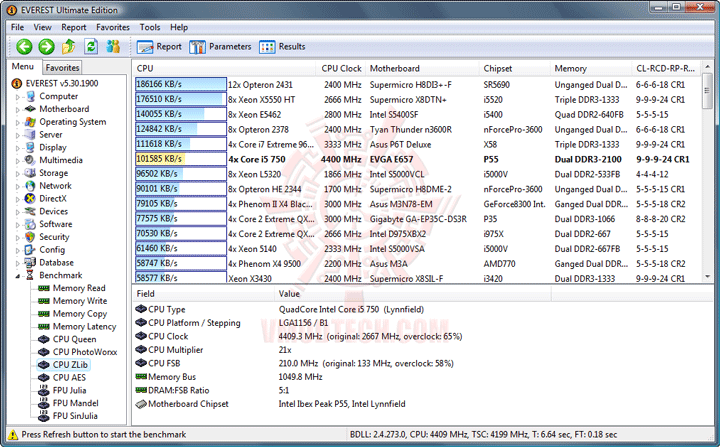Click the DirectX tree icon
The image size is (720, 447).
(30, 198)
